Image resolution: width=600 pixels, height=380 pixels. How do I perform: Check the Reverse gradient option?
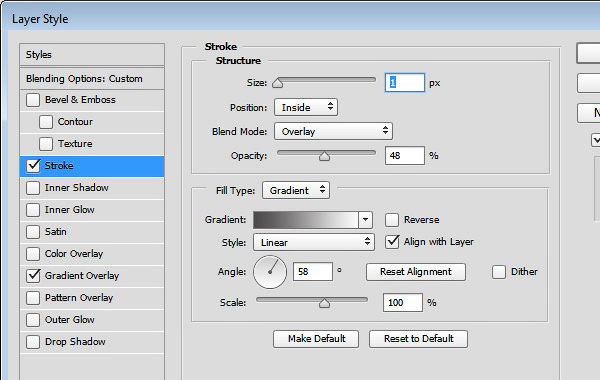pyautogui.click(x=392, y=220)
